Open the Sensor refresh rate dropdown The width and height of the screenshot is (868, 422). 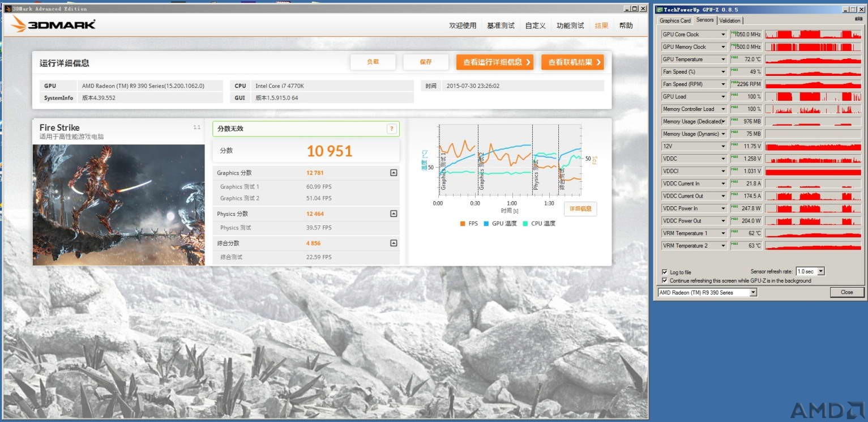tap(821, 271)
